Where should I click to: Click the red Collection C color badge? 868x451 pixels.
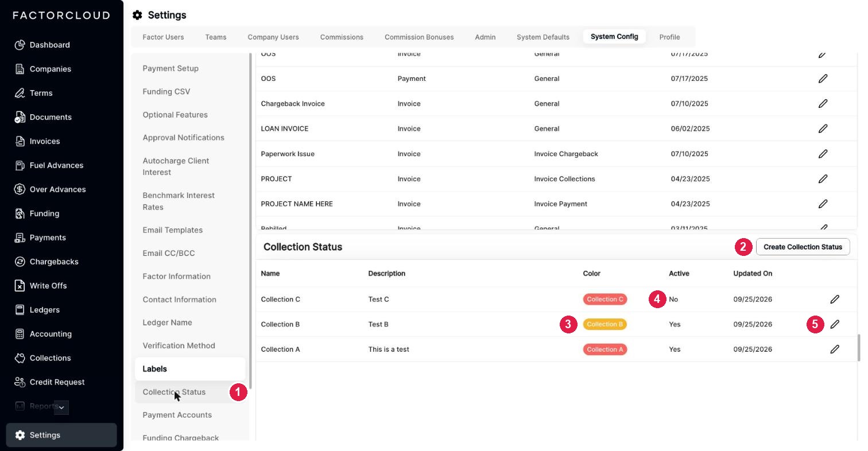605,300
